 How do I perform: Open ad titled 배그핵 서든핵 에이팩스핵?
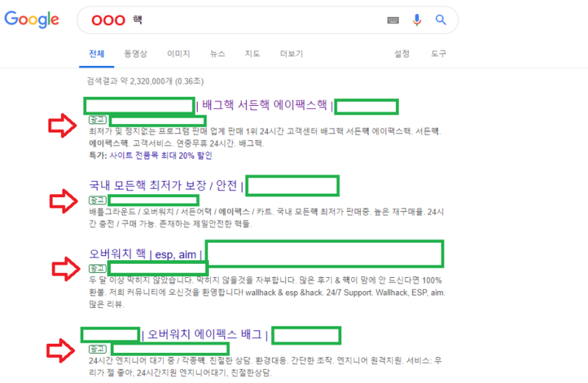click(265, 105)
